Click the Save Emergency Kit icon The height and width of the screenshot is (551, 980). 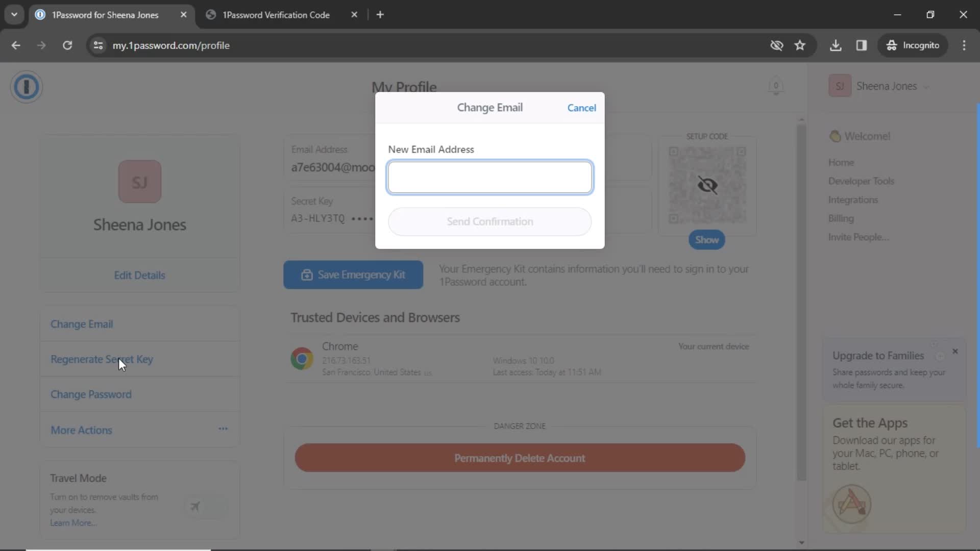(x=307, y=274)
